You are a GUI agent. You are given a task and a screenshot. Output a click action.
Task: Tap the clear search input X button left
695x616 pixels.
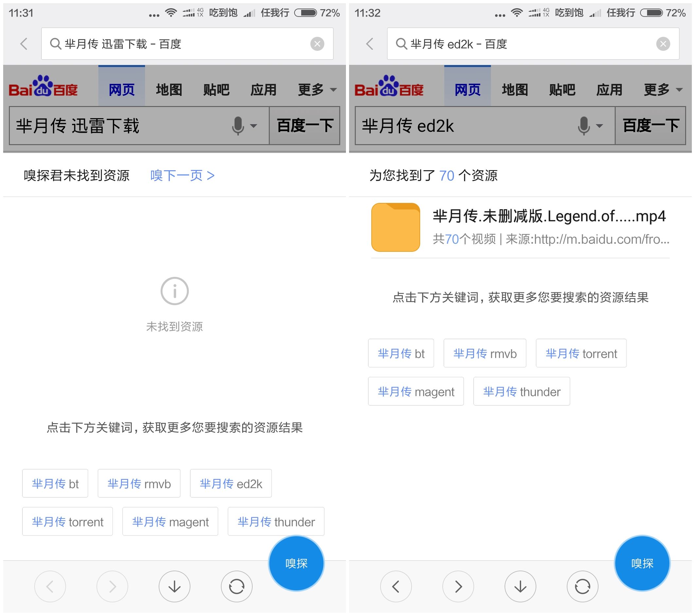coord(321,45)
